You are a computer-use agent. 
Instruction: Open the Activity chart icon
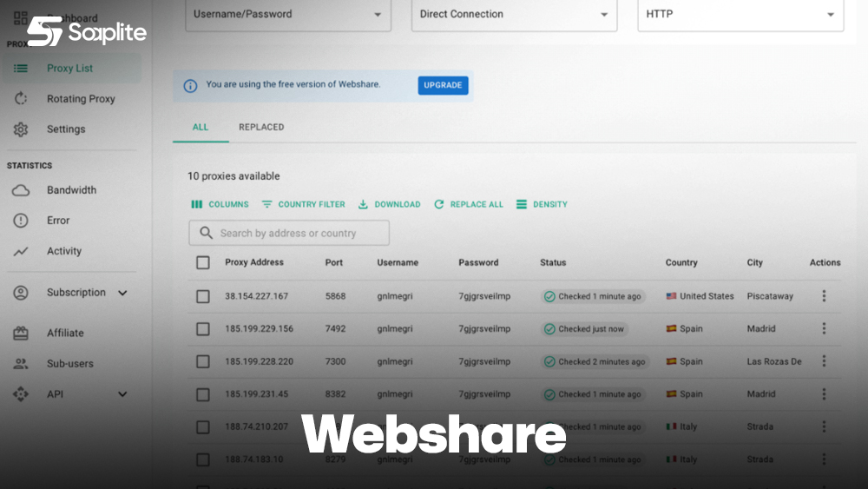coord(21,251)
